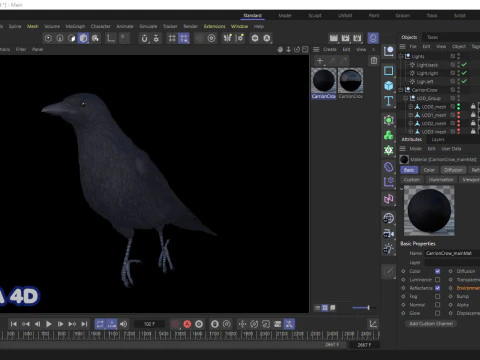The image size is (480, 360).
Task: Enable the Normal channel checkbox
Action: pyautogui.click(x=437, y=305)
